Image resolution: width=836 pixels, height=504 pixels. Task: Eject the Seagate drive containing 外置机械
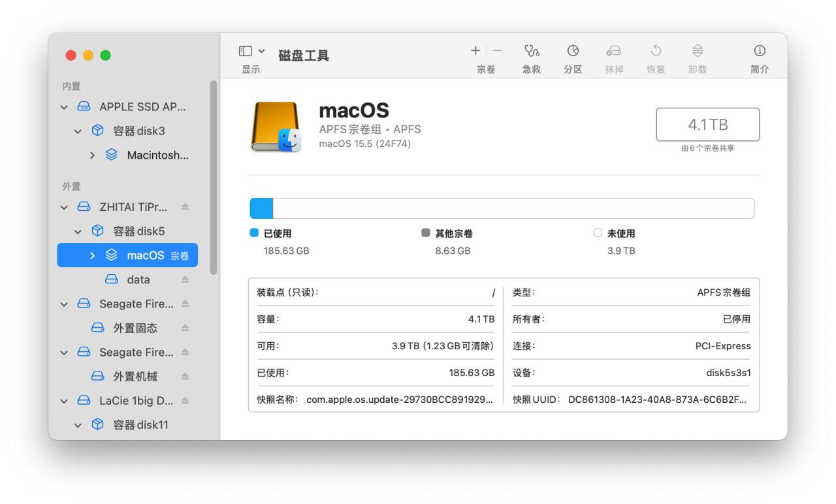click(x=185, y=352)
